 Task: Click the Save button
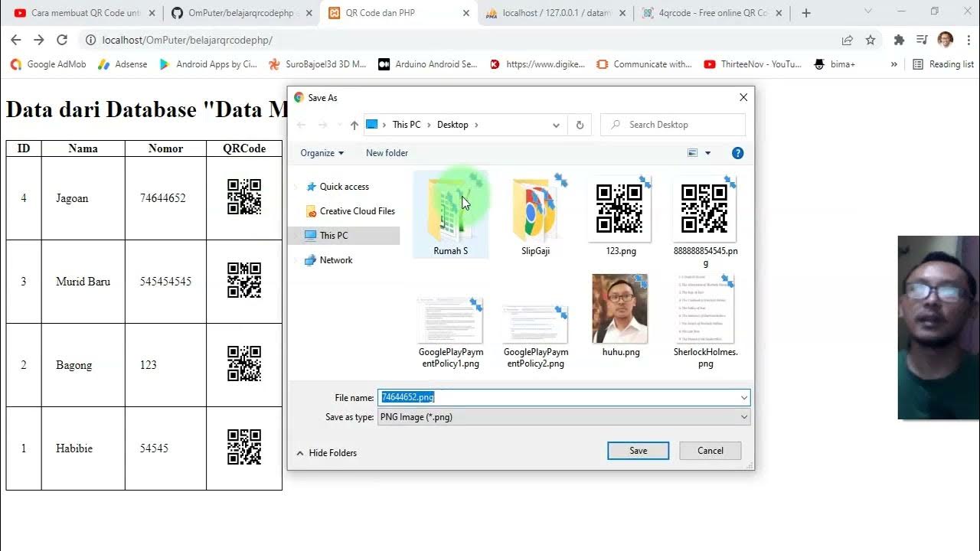639,451
